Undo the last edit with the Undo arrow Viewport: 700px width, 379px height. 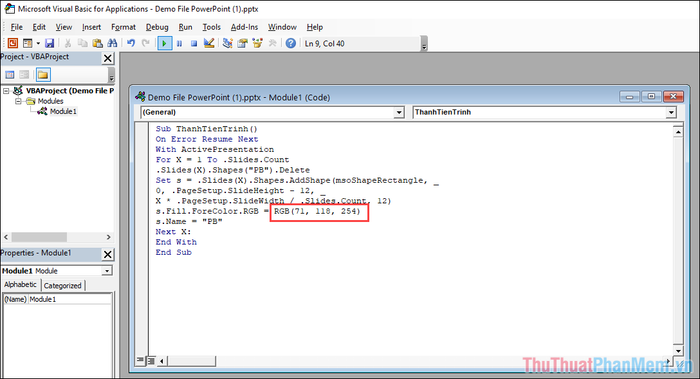[x=131, y=43]
